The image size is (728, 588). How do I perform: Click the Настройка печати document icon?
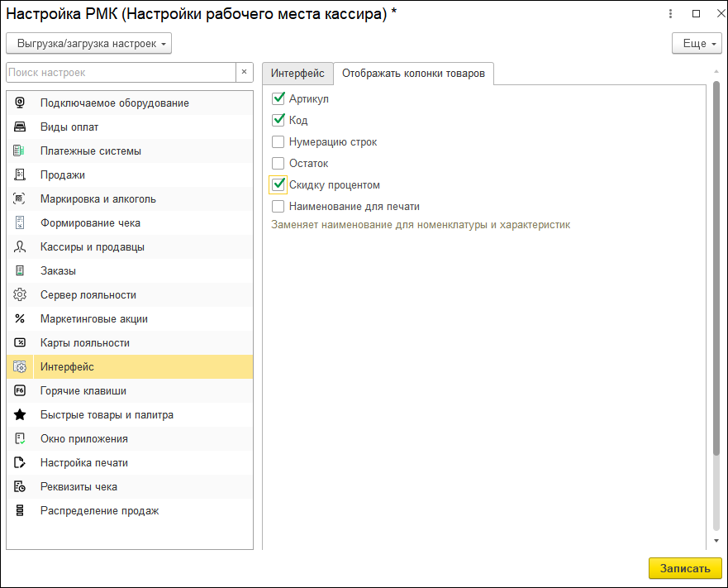click(20, 463)
